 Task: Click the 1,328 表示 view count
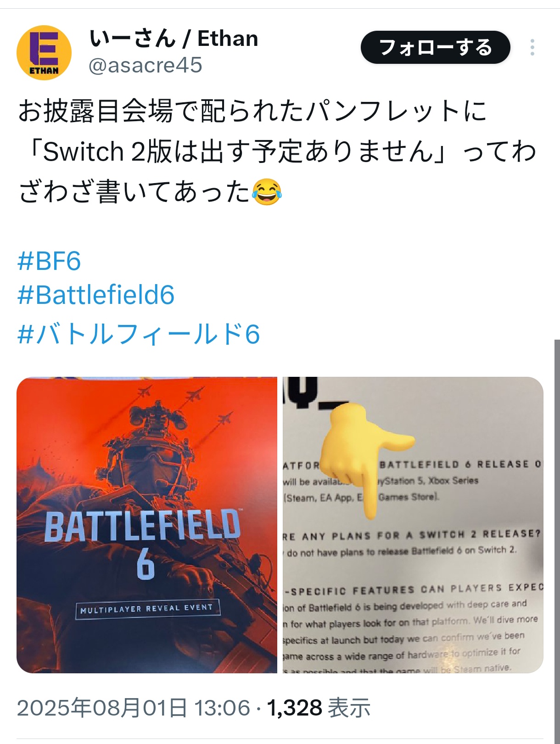point(319,708)
